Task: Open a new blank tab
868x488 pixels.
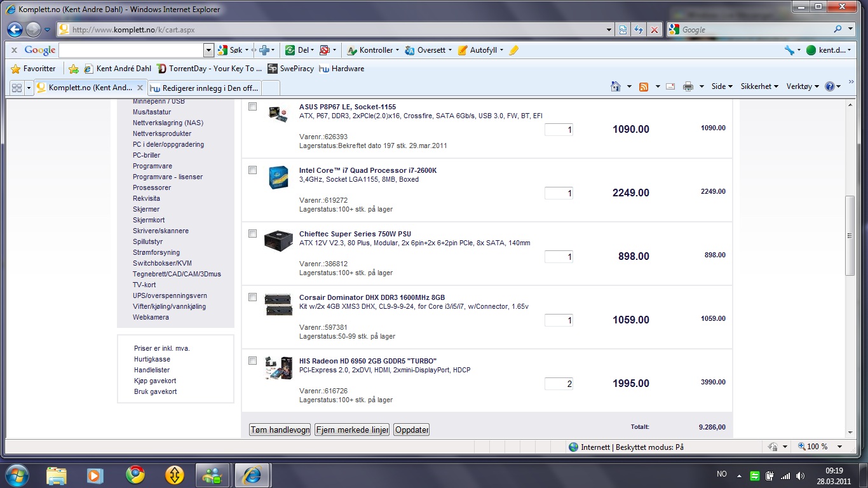Action: [270, 88]
